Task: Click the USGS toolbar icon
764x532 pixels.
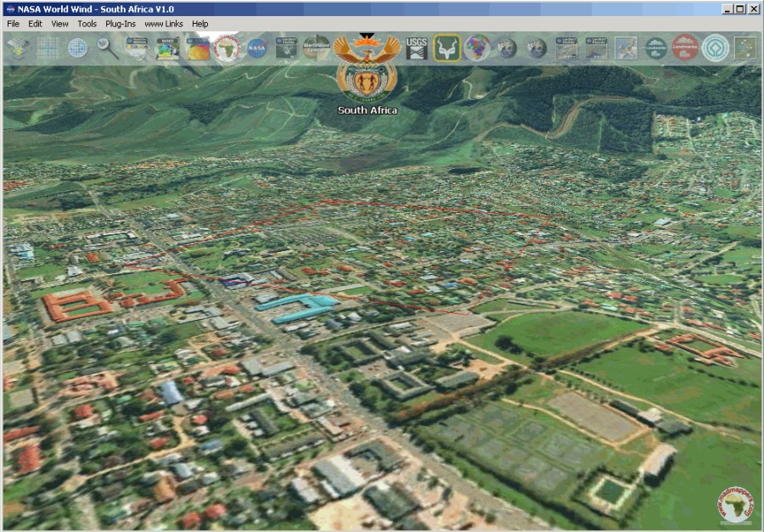Action: click(x=416, y=48)
